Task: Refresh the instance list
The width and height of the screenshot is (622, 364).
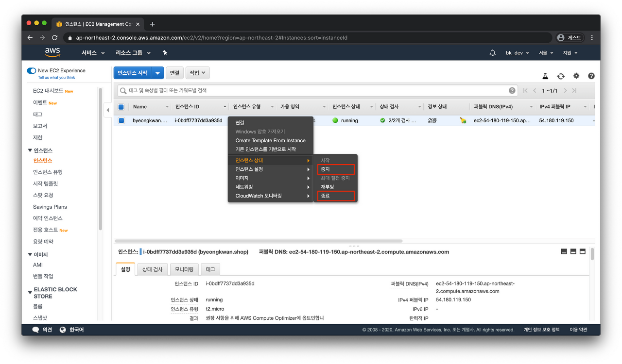Action: (561, 76)
